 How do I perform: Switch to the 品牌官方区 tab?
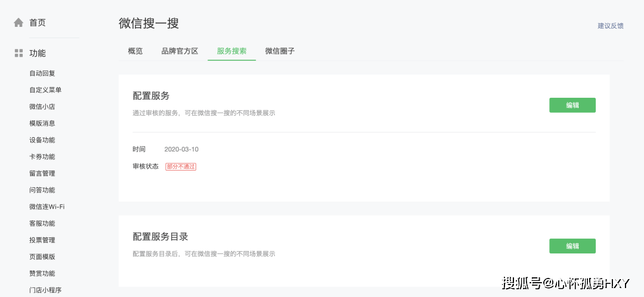[x=179, y=51]
